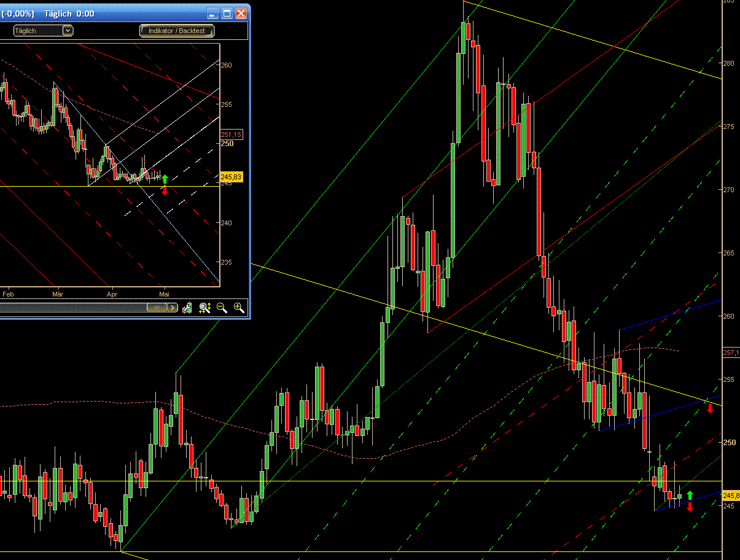The width and height of the screenshot is (740, 560).
Task: Click the scroll-right arrow of the time scrollbar
Action: point(173,308)
